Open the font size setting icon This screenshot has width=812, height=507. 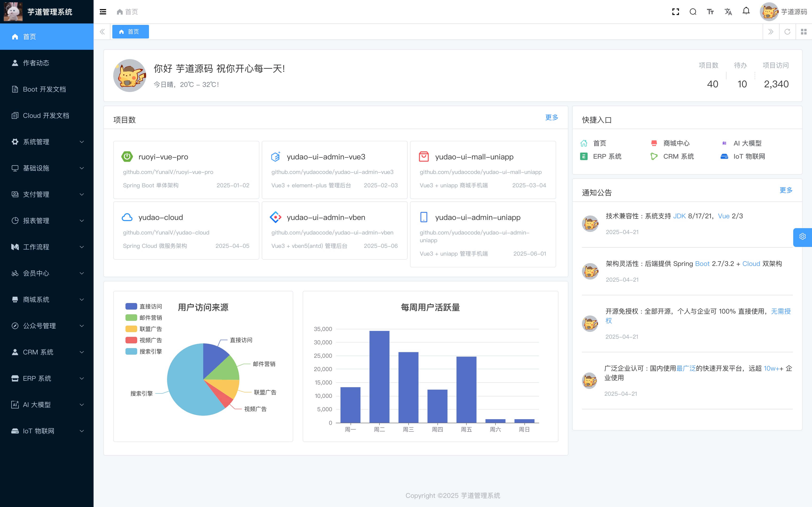tap(710, 12)
